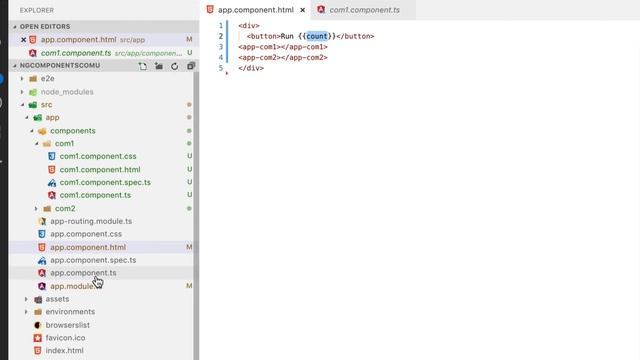Collapse all folders with the collapse icon

[x=191, y=66]
